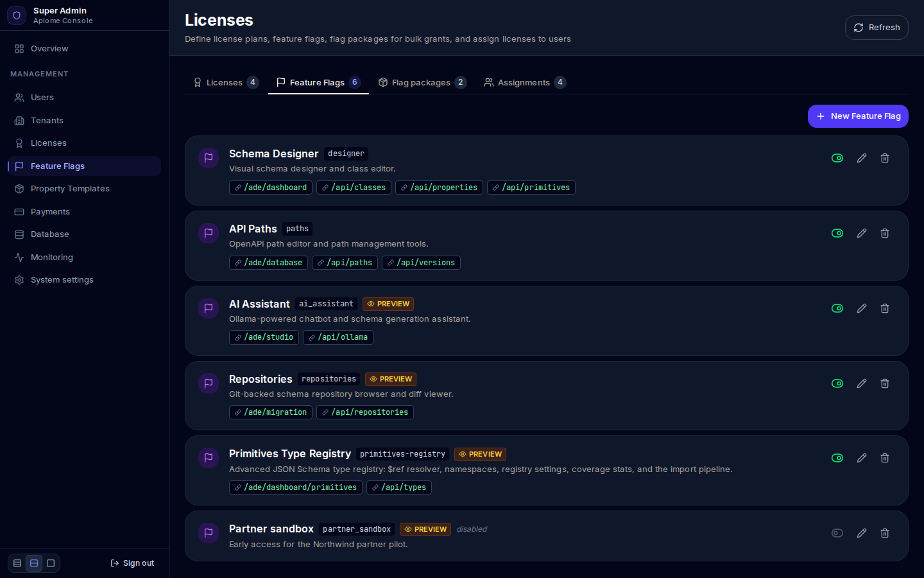Viewport: 924px width, 578px height.
Task: Click pencil icon for AI Assistant
Action: (862, 308)
